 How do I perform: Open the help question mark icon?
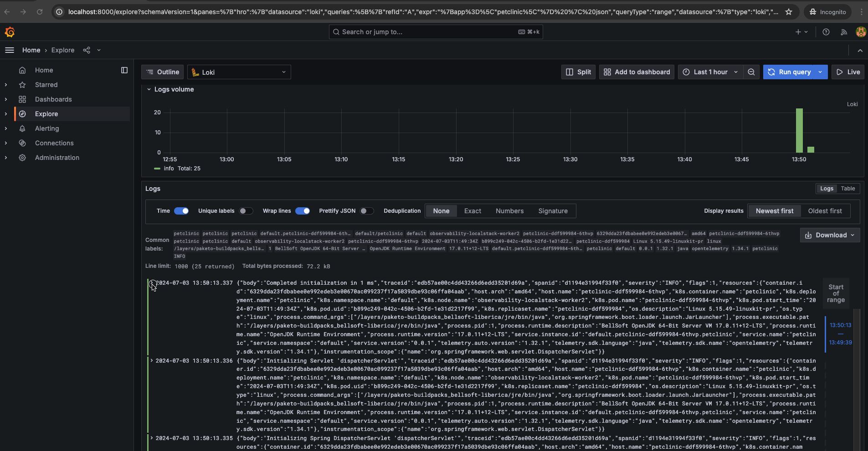pos(826,32)
